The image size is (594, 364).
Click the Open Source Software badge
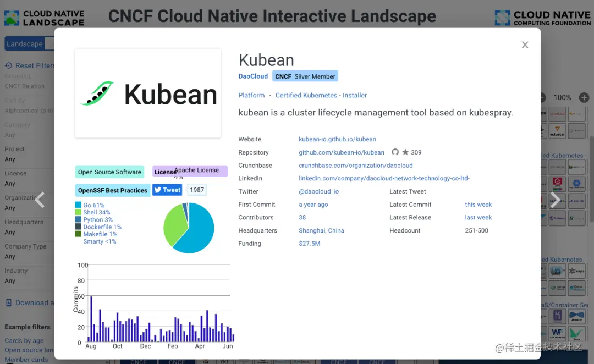coord(109,172)
